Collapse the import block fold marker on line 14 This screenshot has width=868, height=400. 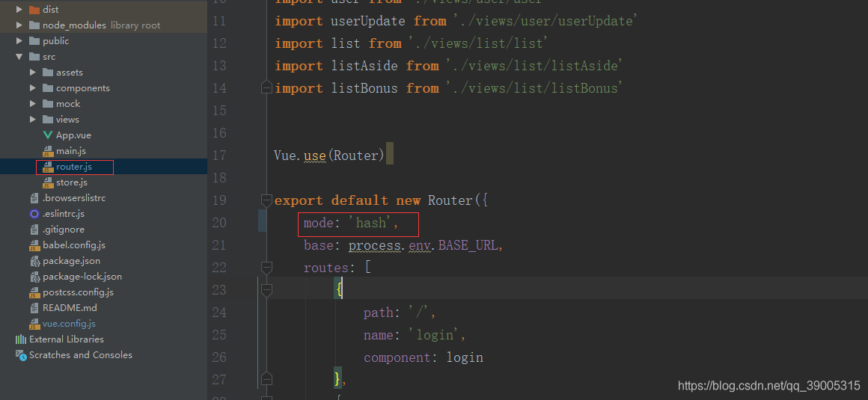tap(266, 88)
